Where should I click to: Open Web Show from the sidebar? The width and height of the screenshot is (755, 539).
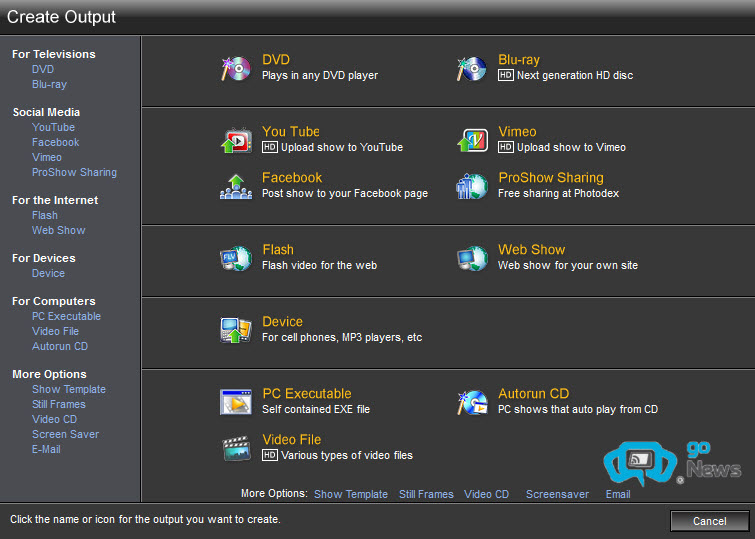59,230
